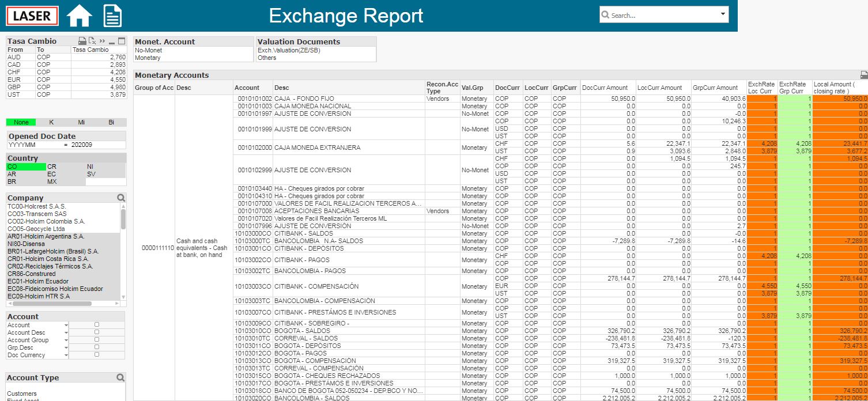Open the document report icon
The height and width of the screenshot is (401, 868).
(112, 16)
